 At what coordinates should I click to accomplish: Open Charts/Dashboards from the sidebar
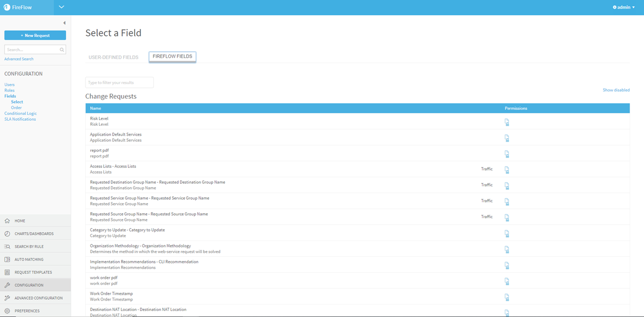(34, 234)
